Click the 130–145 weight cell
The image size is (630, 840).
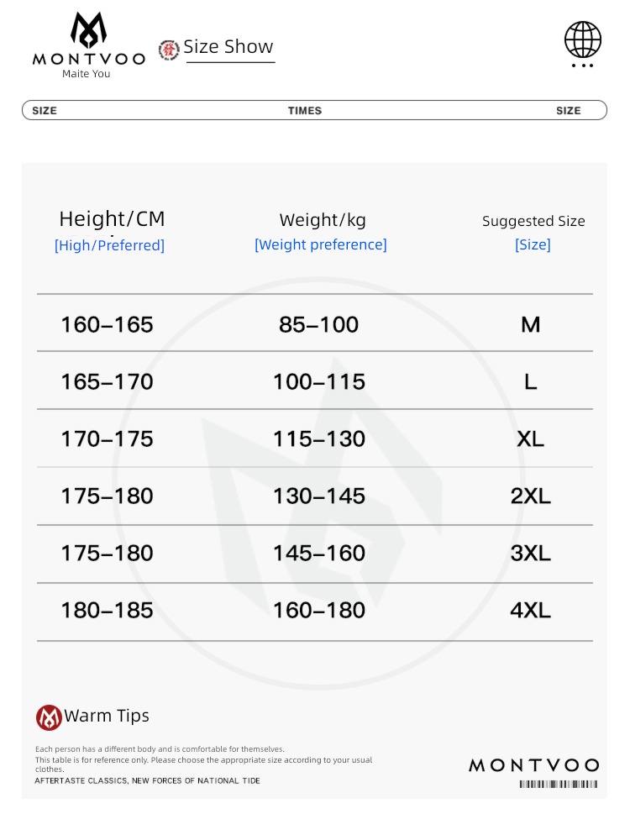[319, 496]
